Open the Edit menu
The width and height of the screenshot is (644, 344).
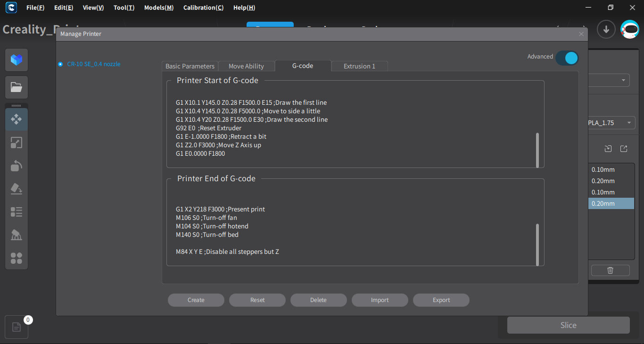(x=64, y=8)
